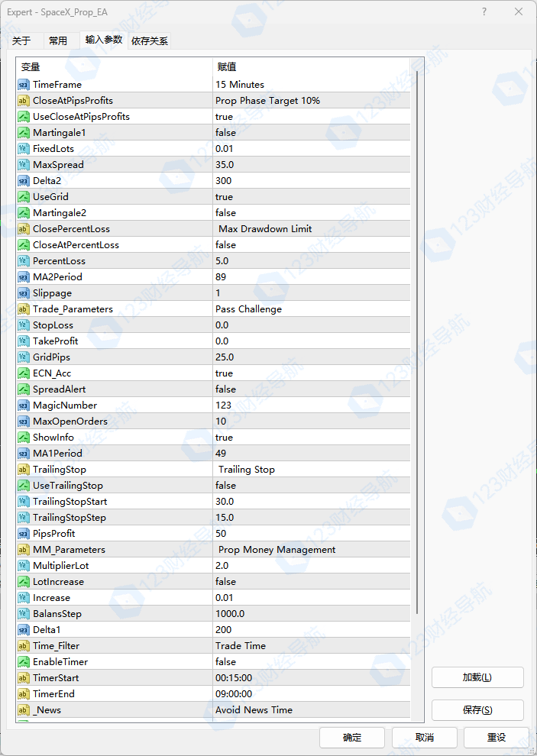Select the Time_Filter Trade Time value
537x756 pixels.
[311, 646]
